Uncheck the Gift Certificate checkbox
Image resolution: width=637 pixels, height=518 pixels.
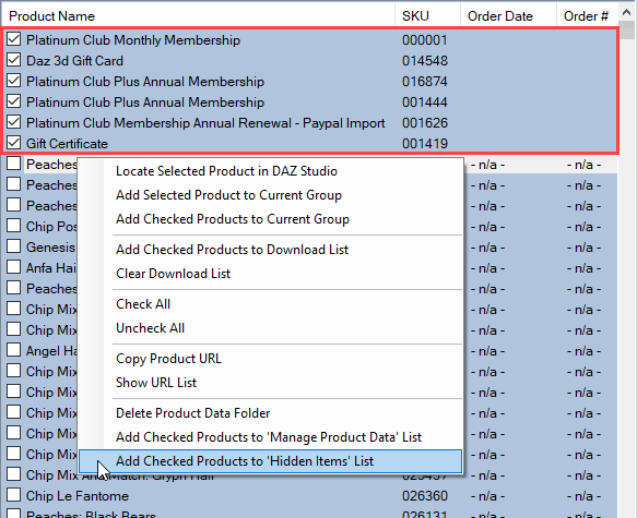[x=14, y=143]
